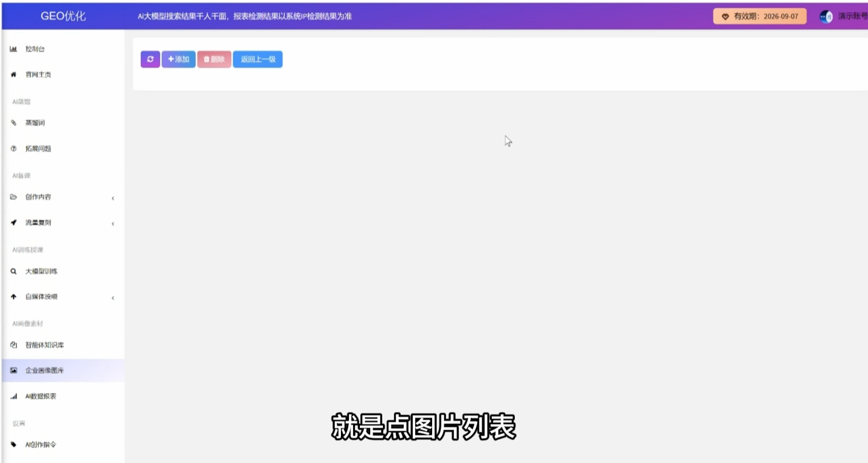868x463 pixels.
Task: Open 蒸馏词 via its link icon
Action: [x=13, y=122]
